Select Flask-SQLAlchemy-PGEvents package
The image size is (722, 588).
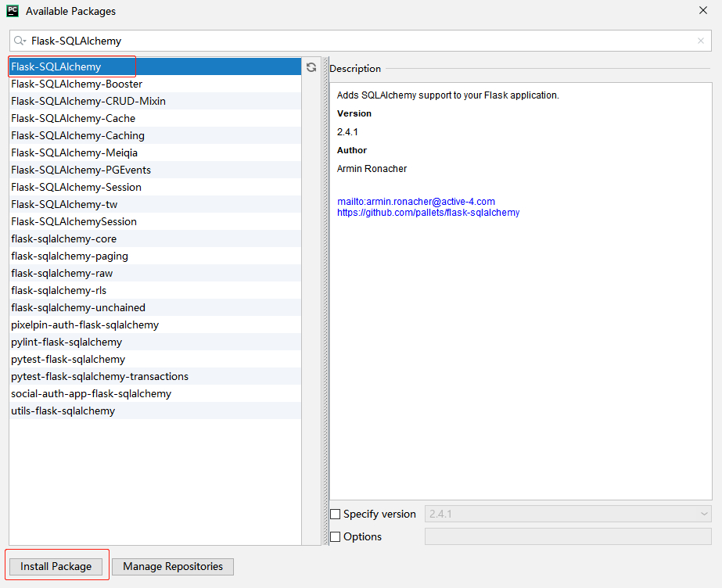click(155, 170)
